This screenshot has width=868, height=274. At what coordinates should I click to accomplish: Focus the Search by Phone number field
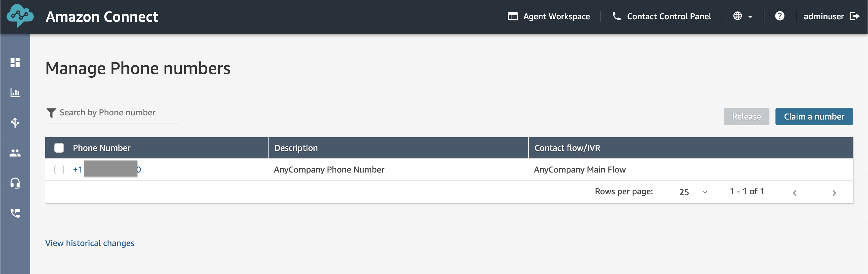click(112, 113)
